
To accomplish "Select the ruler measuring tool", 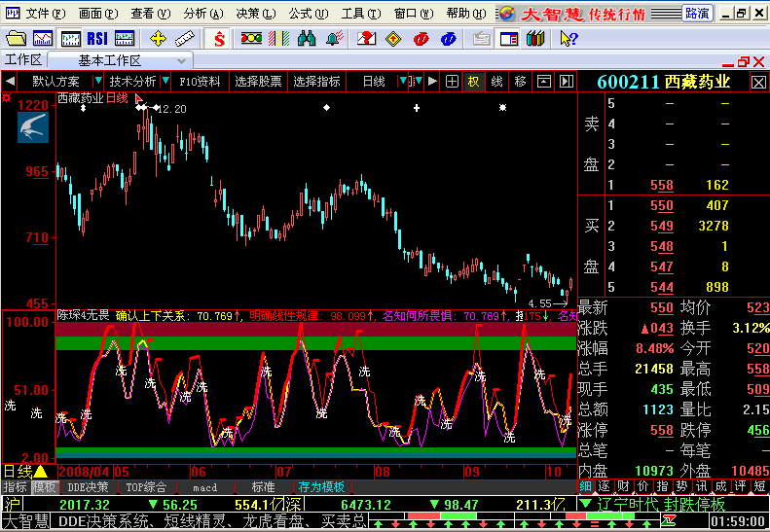I will pyautogui.click(x=185, y=38).
